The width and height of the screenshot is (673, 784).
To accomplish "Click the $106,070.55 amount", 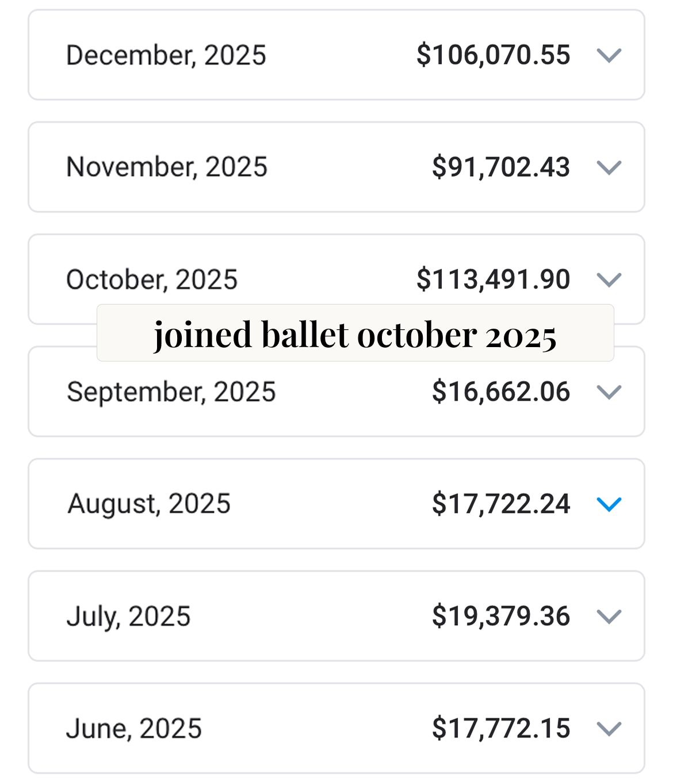I will [x=493, y=55].
